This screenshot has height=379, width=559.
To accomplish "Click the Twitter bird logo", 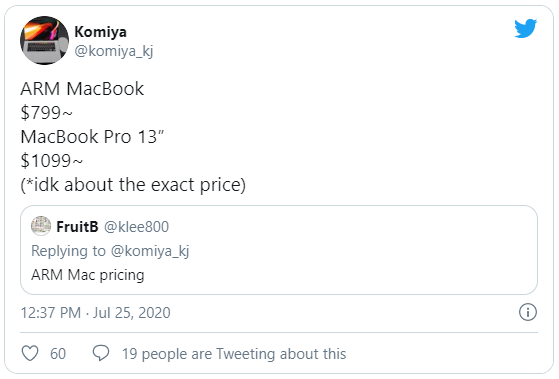I will click(525, 28).
